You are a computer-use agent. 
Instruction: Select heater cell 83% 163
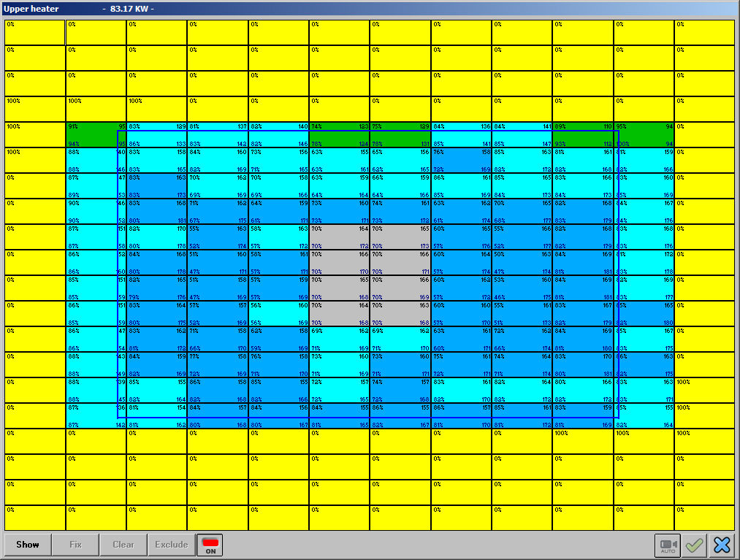[x=156, y=186]
